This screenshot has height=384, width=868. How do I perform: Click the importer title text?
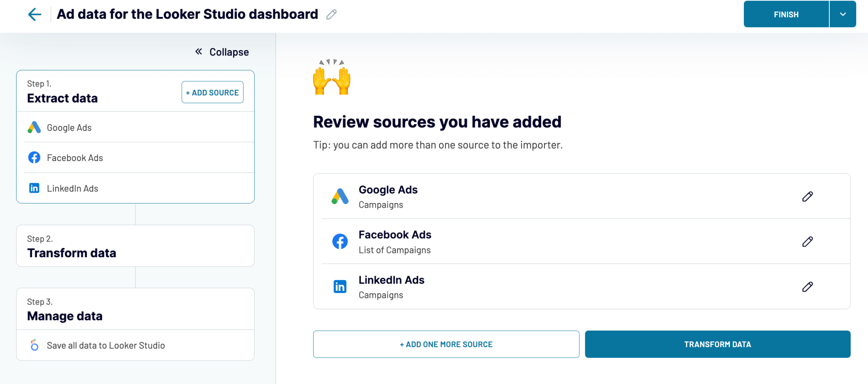click(187, 14)
